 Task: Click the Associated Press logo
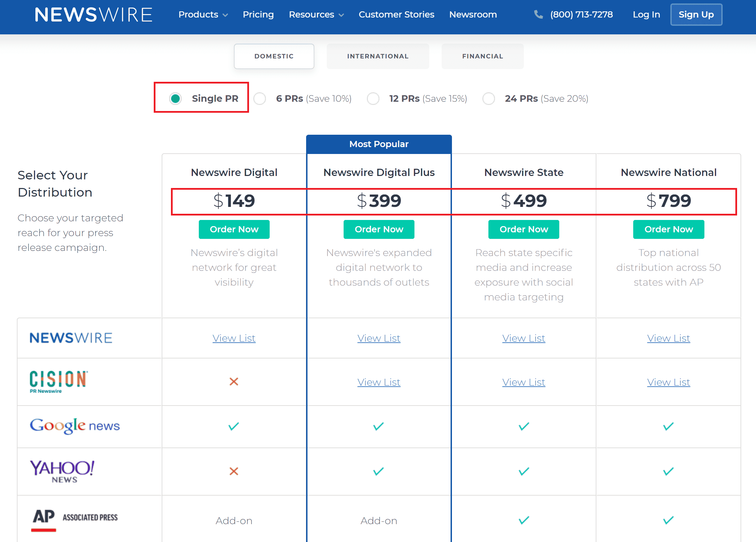coord(75,520)
